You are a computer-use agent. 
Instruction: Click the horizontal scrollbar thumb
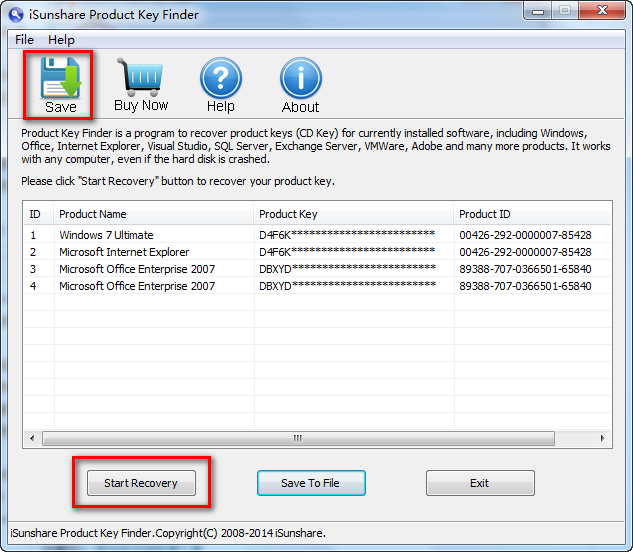click(298, 438)
